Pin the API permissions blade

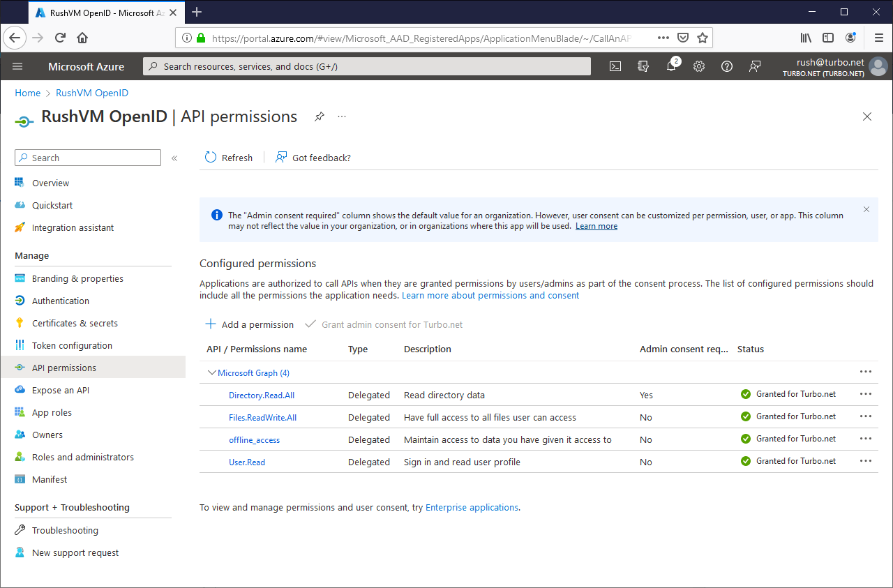click(319, 116)
